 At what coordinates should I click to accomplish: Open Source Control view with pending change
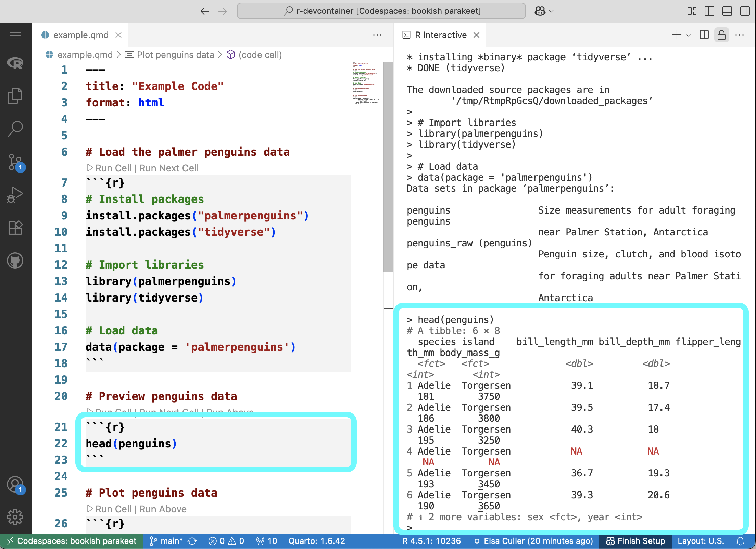15,162
